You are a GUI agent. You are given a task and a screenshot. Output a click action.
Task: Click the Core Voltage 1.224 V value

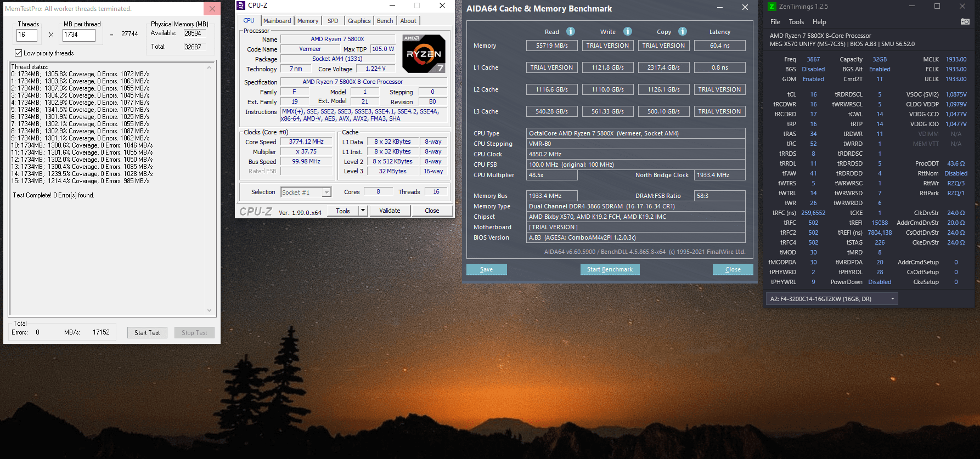pos(375,69)
